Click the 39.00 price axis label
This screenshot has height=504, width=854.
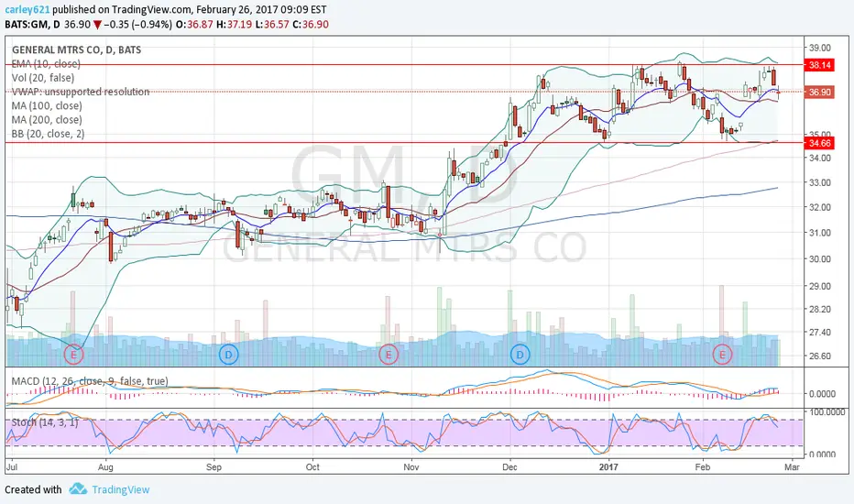pyautogui.click(x=820, y=48)
